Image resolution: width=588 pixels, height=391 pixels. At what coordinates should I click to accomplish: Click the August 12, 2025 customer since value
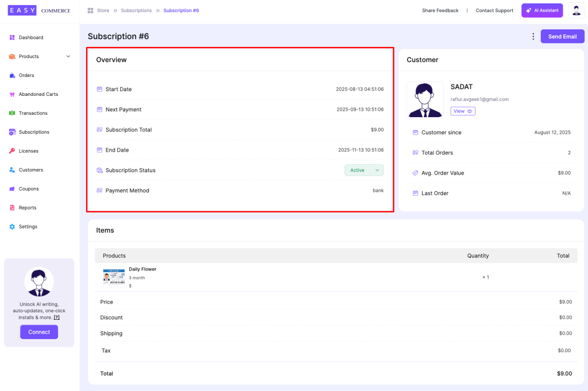pos(552,132)
